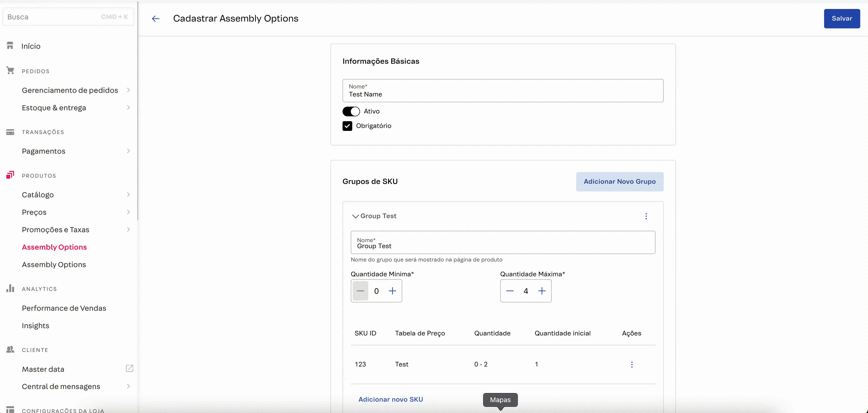The height and width of the screenshot is (413, 868).
Task: Increase Quantidade Mínima with plus icon
Action: [x=392, y=291]
